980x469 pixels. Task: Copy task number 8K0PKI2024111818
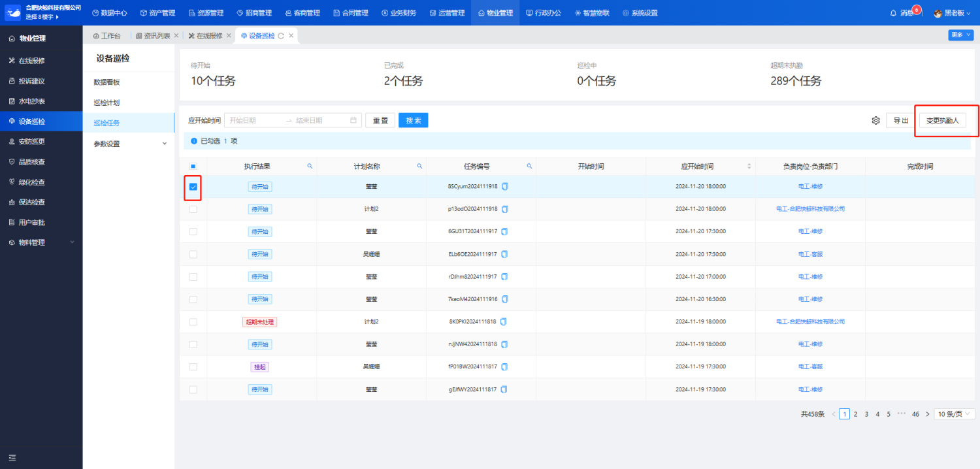pos(503,321)
